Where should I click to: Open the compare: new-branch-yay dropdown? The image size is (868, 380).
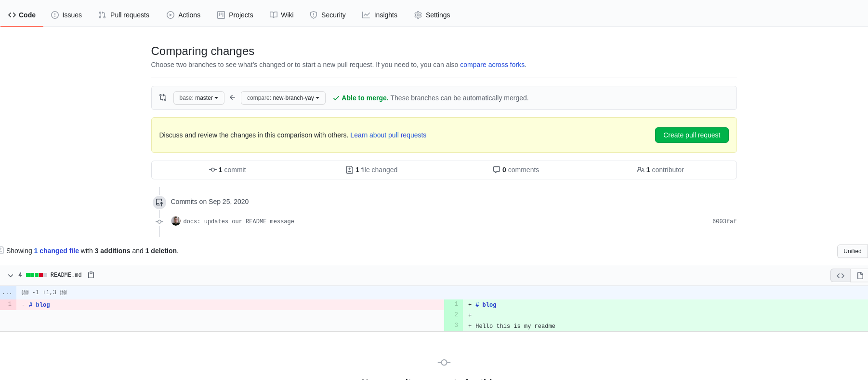click(x=283, y=98)
